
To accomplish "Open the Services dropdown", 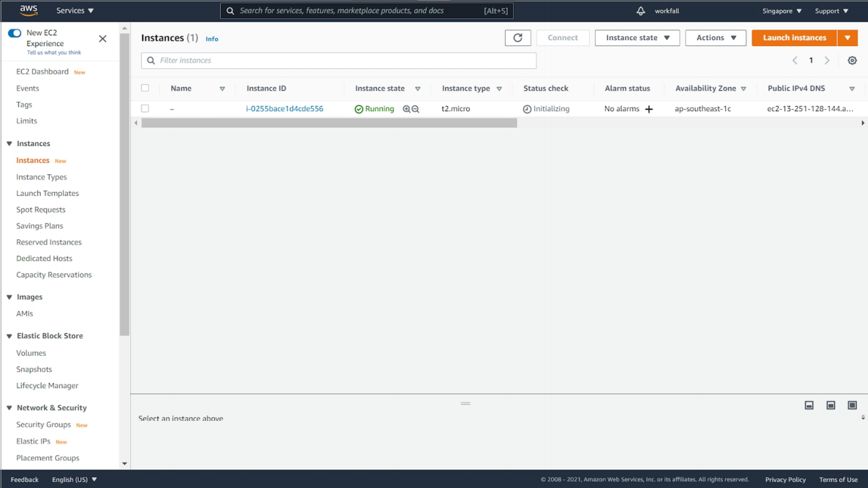I will 75,11.
